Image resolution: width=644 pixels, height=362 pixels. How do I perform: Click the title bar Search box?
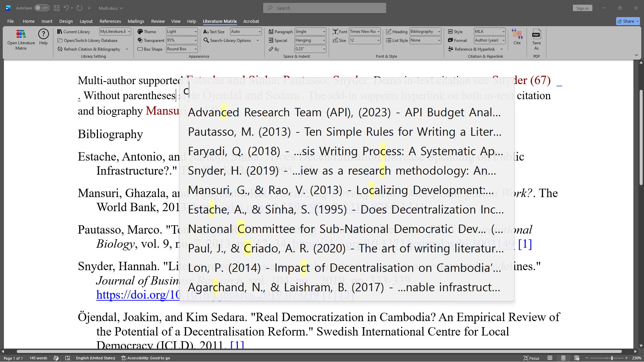tap(325, 8)
